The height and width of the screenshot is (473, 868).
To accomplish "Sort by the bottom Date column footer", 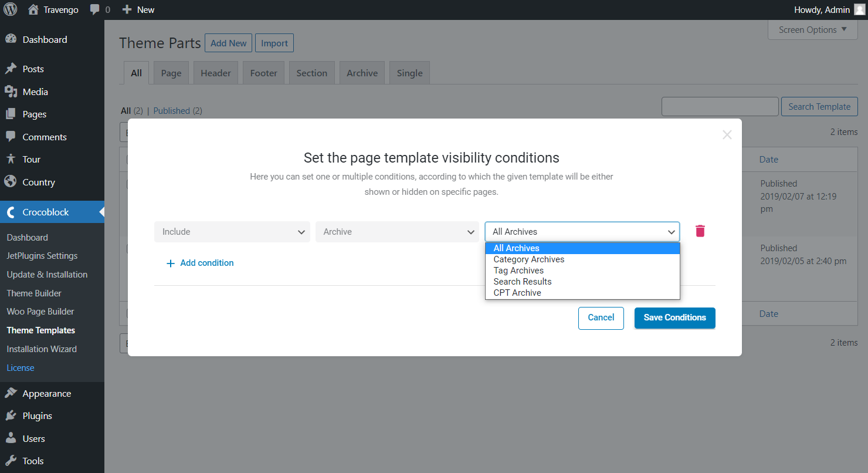I will pyautogui.click(x=769, y=313).
